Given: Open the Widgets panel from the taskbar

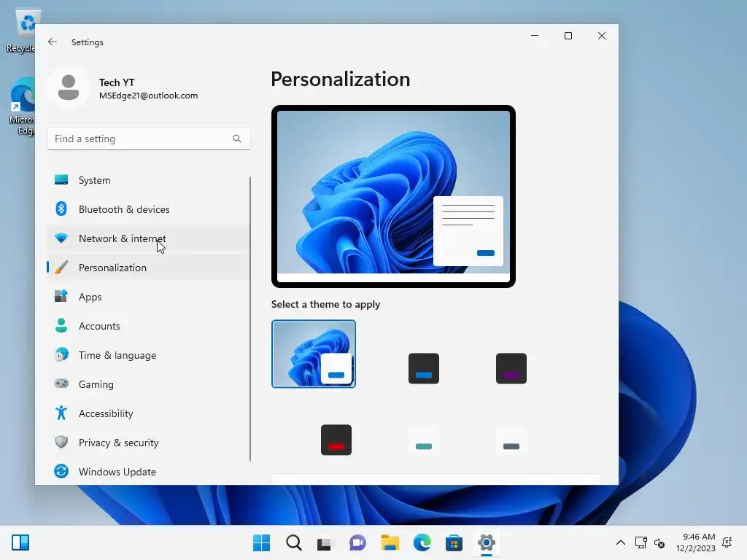Looking at the screenshot, I should (20, 542).
